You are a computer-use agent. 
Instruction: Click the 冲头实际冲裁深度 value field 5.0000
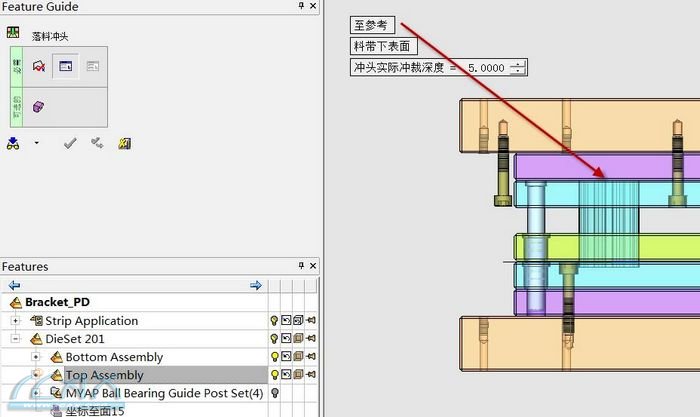tap(486, 68)
